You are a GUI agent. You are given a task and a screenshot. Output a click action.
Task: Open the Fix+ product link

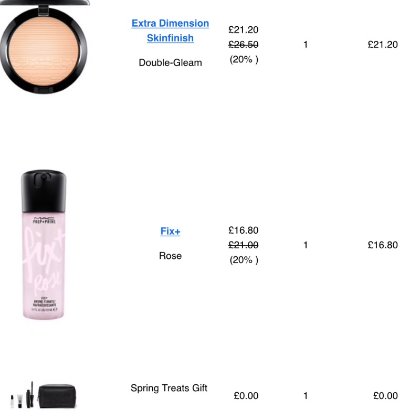(170, 231)
